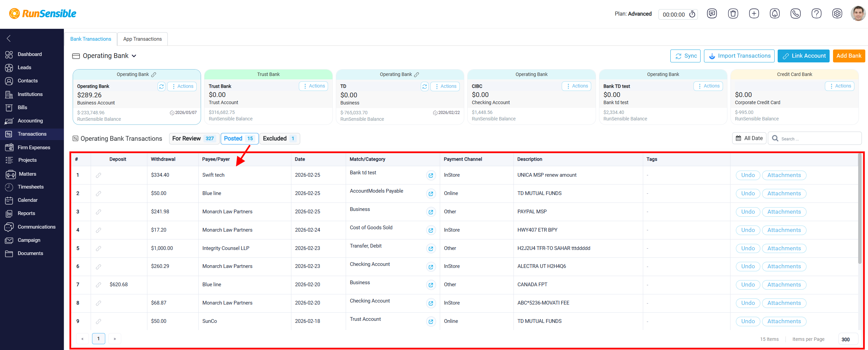Open Firm Expenses in sidebar

pyautogui.click(x=32, y=148)
